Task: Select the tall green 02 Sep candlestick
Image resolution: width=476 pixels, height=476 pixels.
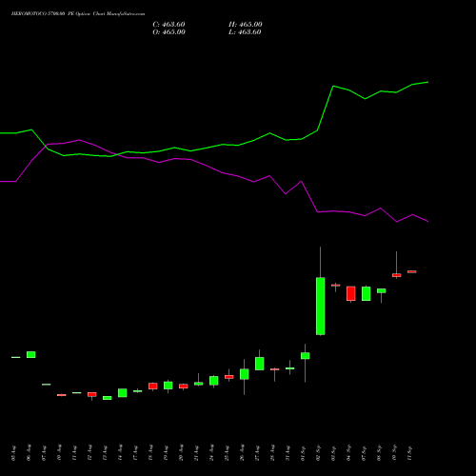Action: 320,307
